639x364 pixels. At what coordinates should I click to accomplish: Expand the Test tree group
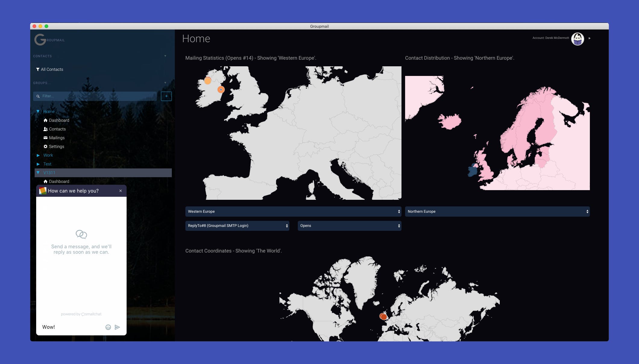pyautogui.click(x=38, y=164)
